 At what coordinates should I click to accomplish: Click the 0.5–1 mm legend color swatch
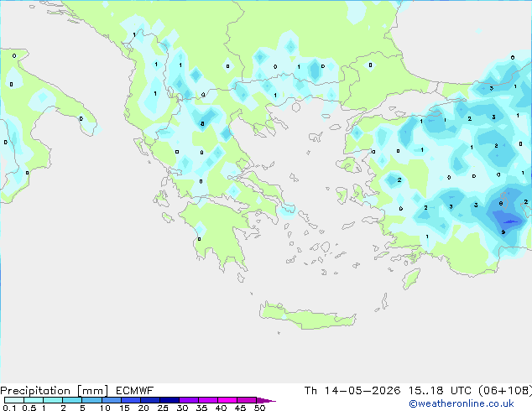[x=34, y=400]
